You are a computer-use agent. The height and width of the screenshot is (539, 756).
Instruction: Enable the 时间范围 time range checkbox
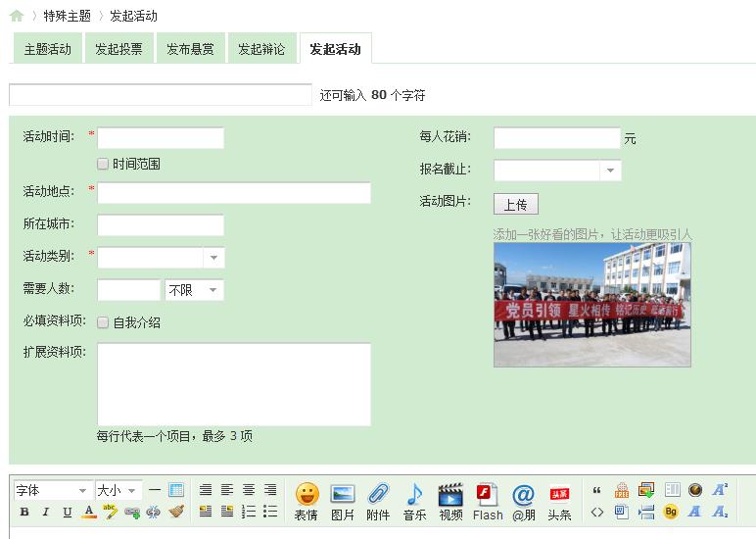[x=103, y=164]
